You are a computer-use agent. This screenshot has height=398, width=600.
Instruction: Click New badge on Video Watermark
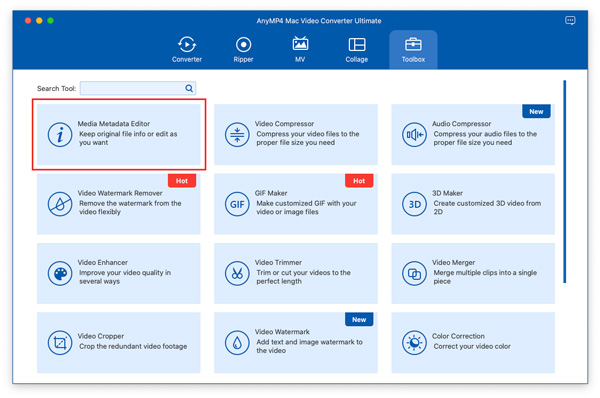click(x=359, y=319)
